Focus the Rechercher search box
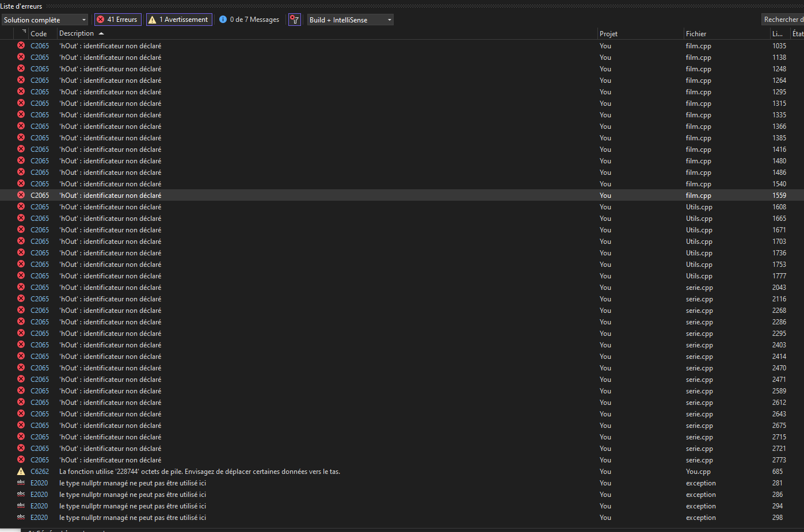 tap(783, 20)
